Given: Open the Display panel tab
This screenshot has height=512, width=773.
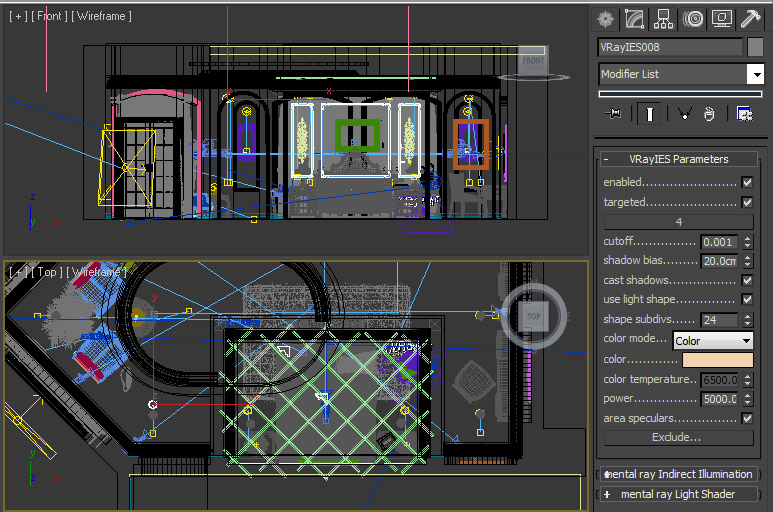Looking at the screenshot, I should coord(721,18).
